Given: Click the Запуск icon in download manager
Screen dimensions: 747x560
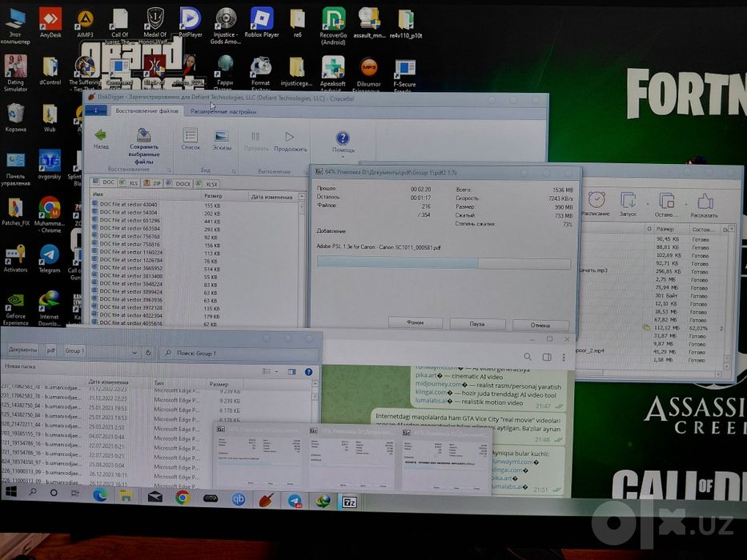Looking at the screenshot, I should (x=628, y=201).
